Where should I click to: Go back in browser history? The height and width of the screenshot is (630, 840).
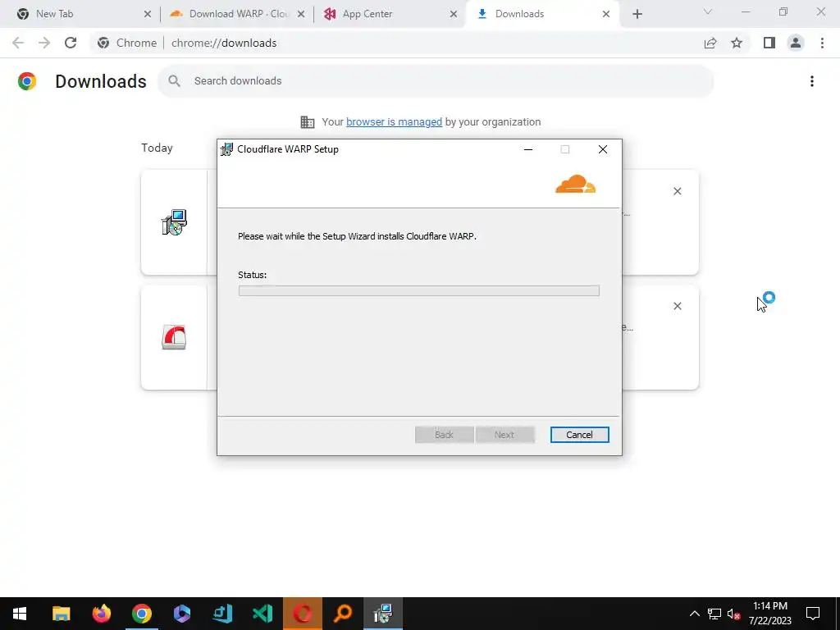click(x=18, y=43)
